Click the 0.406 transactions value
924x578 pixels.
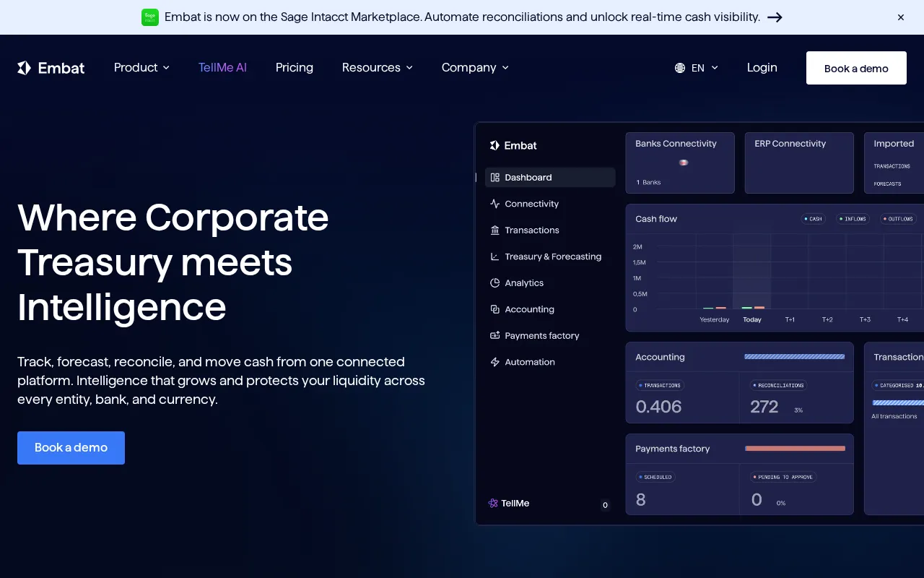point(658,407)
